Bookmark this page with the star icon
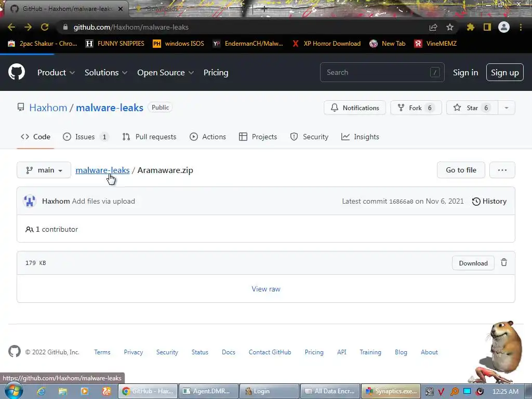532x399 pixels. coord(449,27)
